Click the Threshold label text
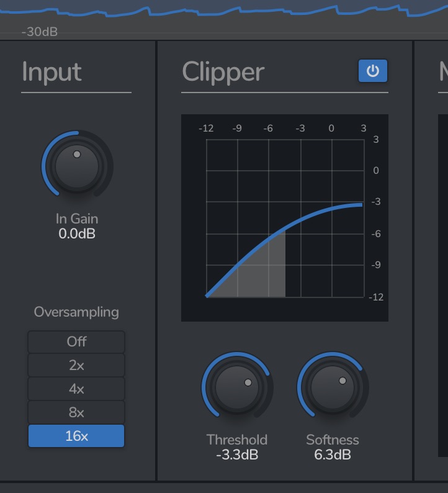Image resolution: width=448 pixels, height=493 pixels. (237, 440)
